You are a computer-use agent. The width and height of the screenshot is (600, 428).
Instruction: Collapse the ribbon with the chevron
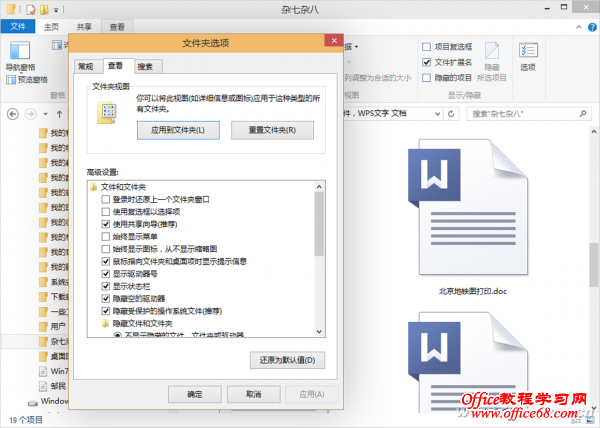[579, 27]
